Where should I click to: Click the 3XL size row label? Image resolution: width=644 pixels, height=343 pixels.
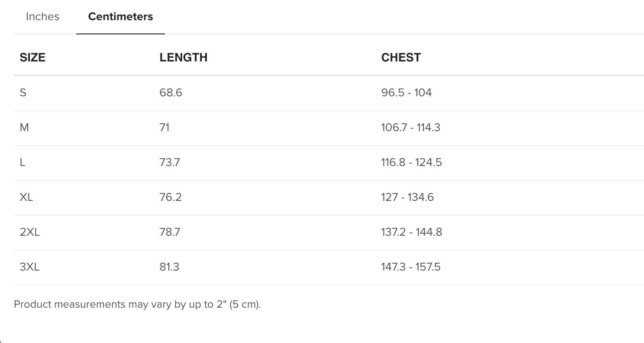[30, 267]
